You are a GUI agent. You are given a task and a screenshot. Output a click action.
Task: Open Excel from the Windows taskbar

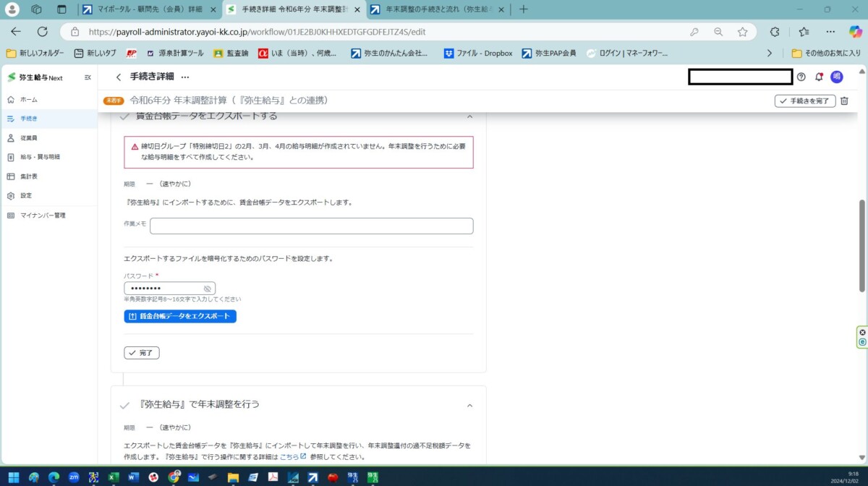point(113,477)
